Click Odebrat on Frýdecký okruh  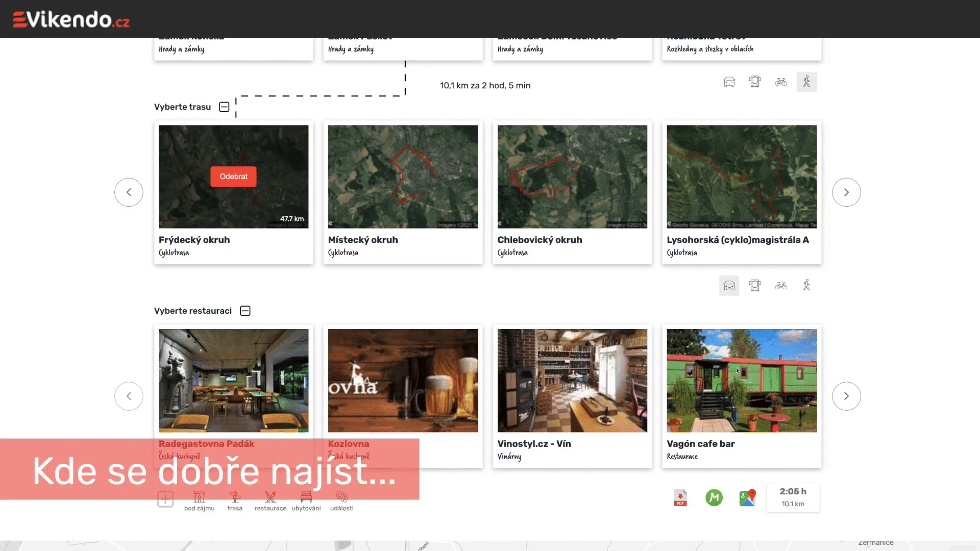click(233, 177)
